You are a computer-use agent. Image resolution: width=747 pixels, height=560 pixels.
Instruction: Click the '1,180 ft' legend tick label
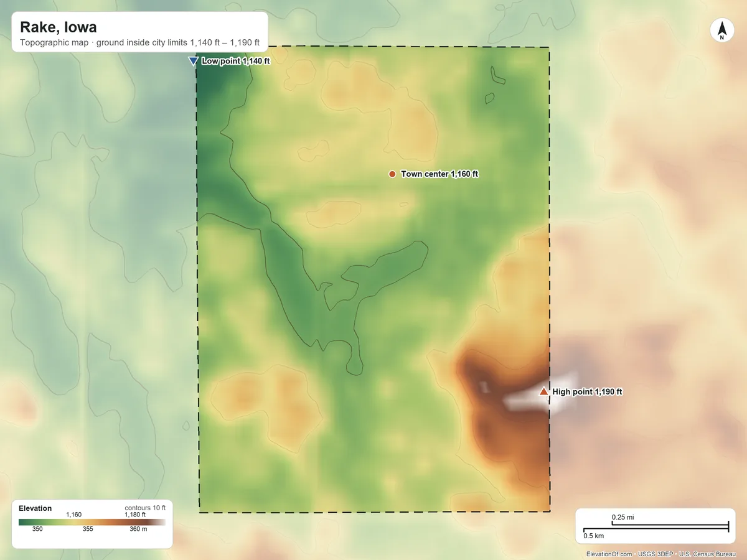[x=135, y=515]
